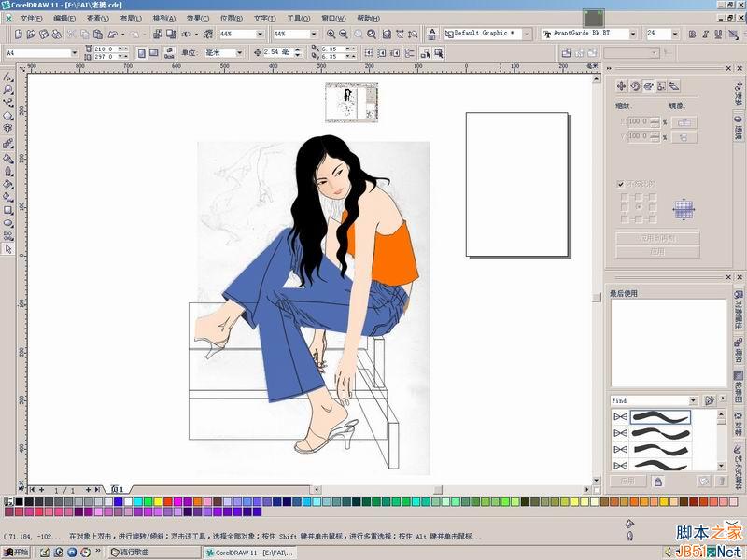Select the first brush stroke preset

(x=660, y=417)
